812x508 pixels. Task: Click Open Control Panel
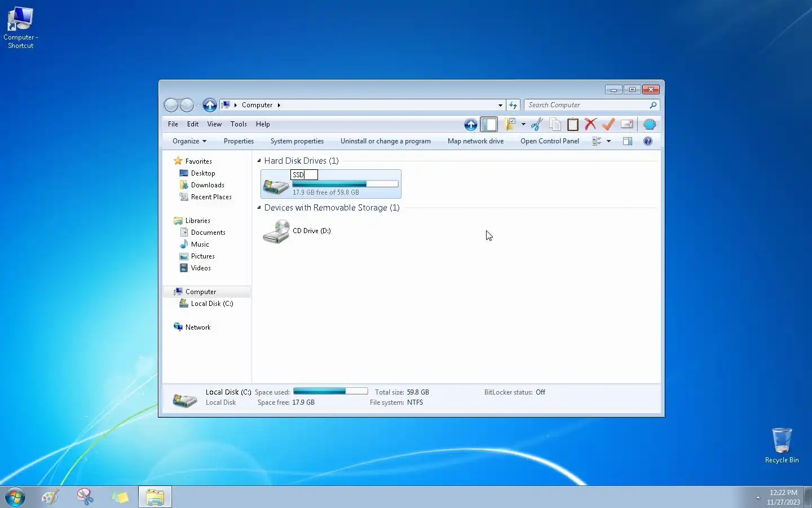pos(550,141)
